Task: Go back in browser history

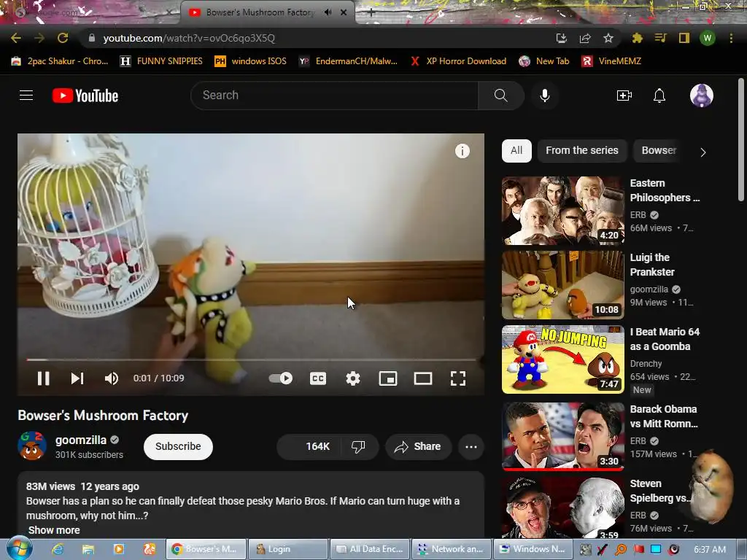Action: [16, 38]
